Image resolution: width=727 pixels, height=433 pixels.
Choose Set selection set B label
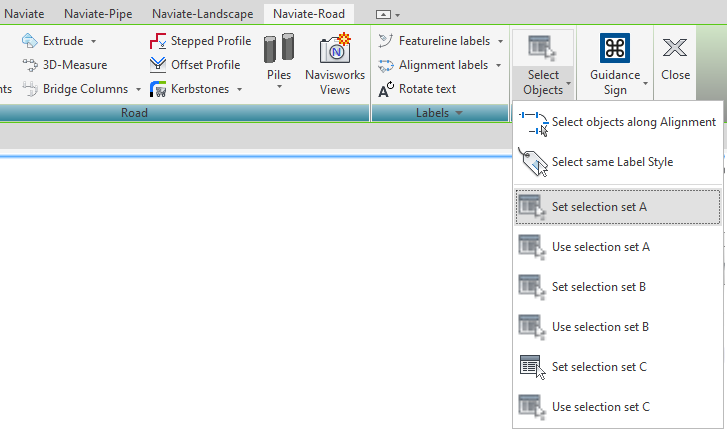pos(599,287)
